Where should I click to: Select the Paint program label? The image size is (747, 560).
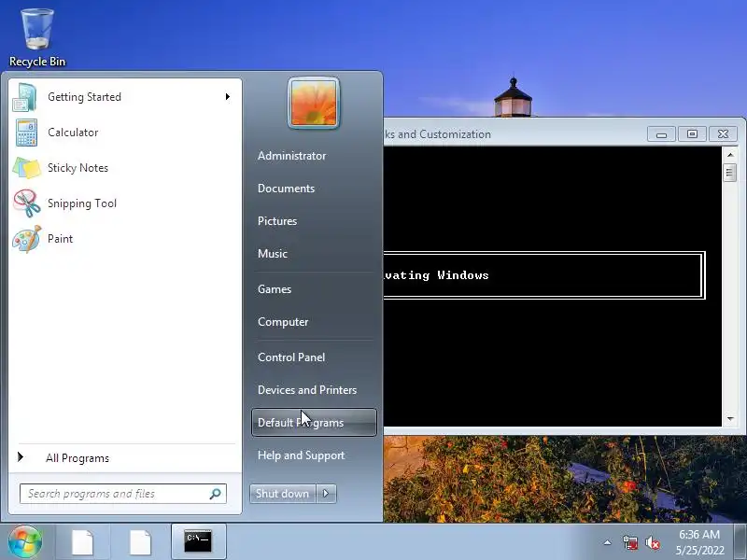60,239
